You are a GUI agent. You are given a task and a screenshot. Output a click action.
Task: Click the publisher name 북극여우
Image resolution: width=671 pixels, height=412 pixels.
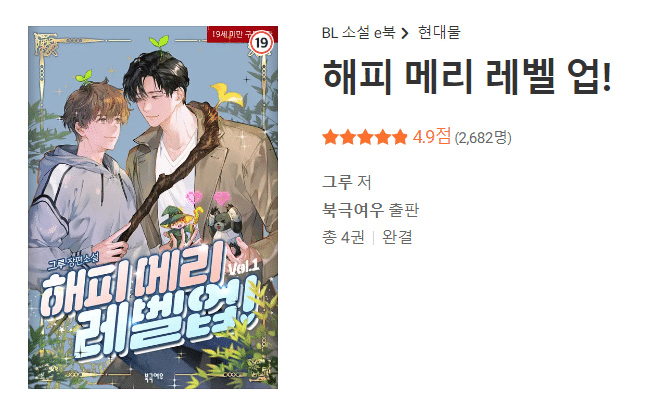[x=353, y=210]
